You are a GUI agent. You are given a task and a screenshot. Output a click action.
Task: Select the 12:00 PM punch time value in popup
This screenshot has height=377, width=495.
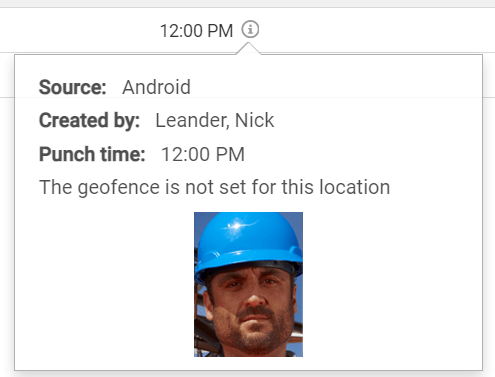click(x=203, y=154)
